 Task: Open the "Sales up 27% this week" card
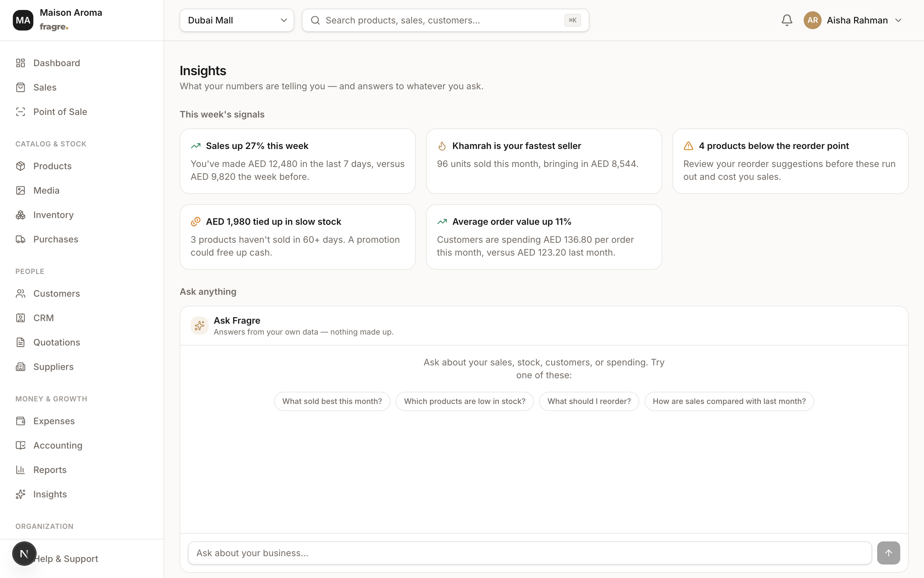click(298, 161)
